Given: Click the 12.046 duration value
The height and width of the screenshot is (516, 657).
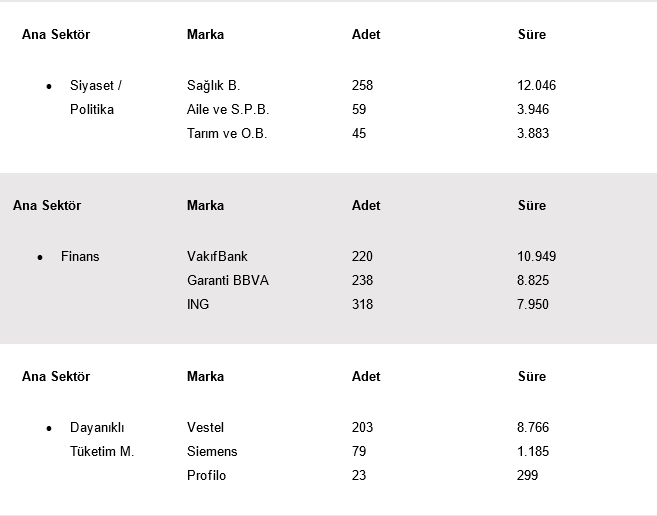Looking at the screenshot, I should click(x=536, y=86).
